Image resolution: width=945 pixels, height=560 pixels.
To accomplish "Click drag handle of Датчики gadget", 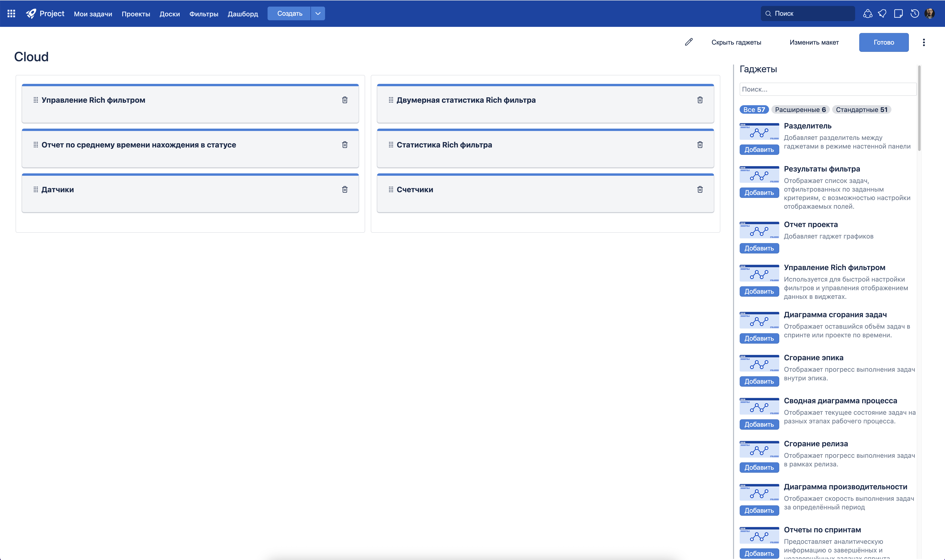I will (36, 189).
